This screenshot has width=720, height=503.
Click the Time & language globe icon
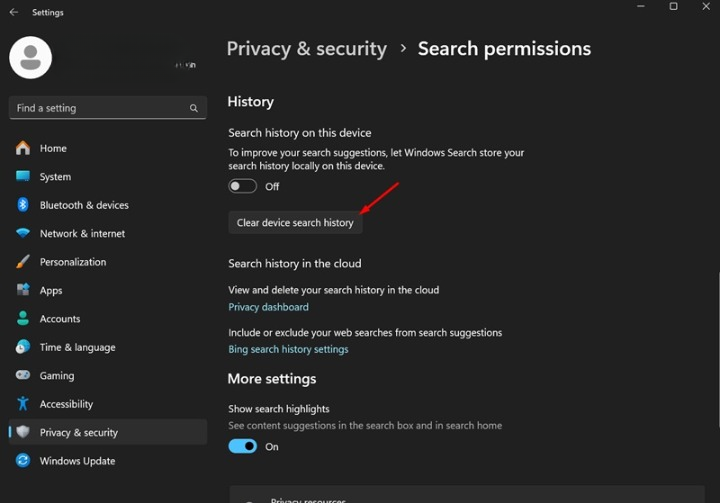[22, 347]
